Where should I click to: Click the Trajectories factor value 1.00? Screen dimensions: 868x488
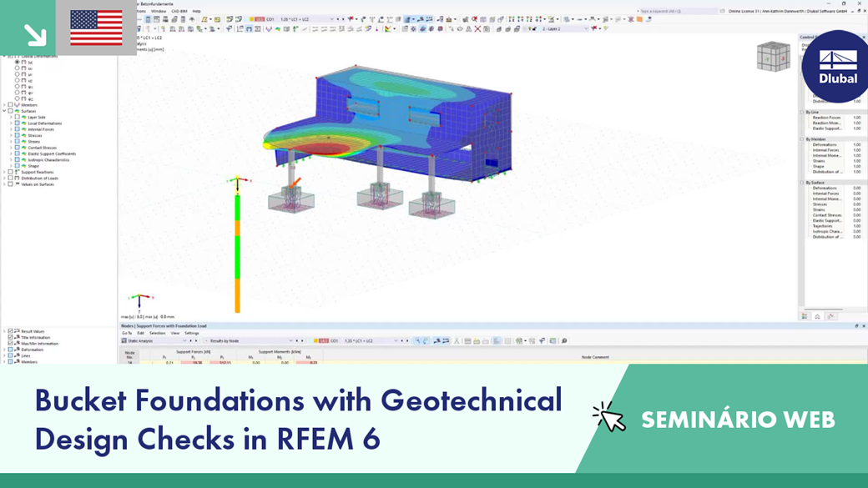857,226
